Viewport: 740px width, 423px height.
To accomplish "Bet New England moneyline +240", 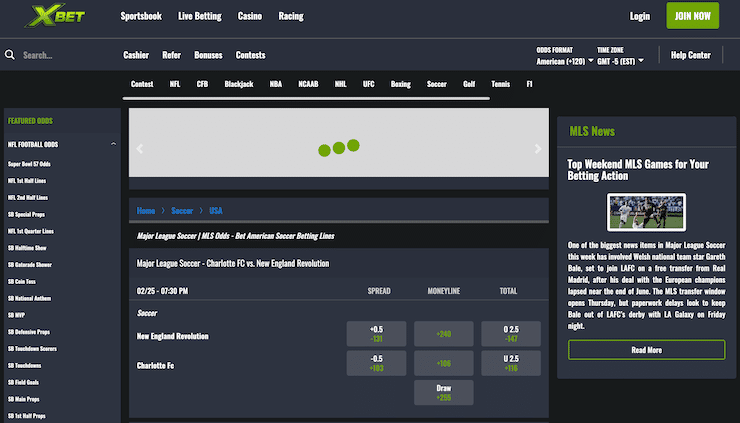I will pyautogui.click(x=444, y=334).
